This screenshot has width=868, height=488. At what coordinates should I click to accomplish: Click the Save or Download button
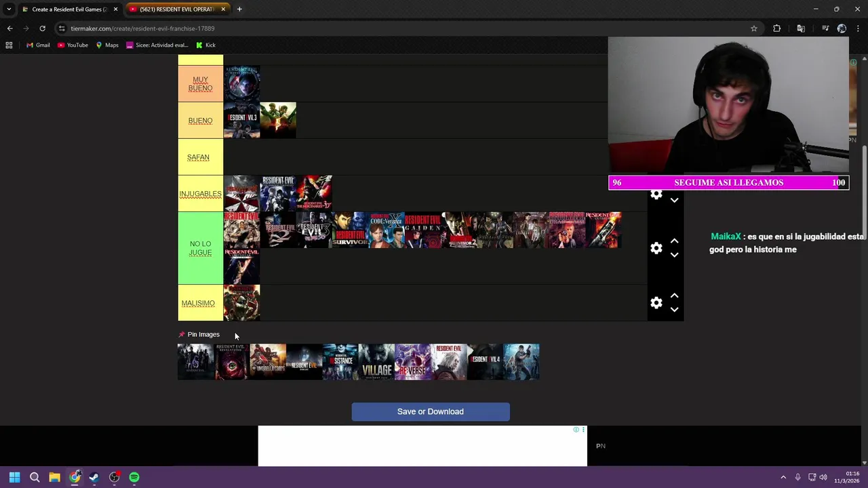point(431,411)
